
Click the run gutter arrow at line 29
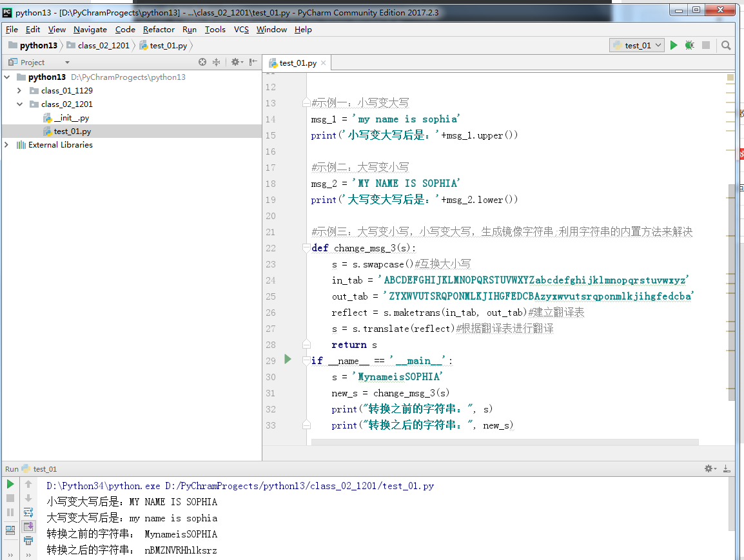coord(288,360)
